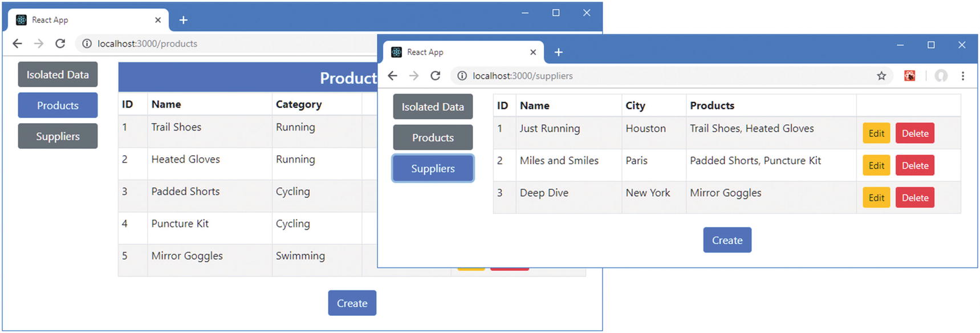Open the profile avatar icon
Screen dimensions: 980x333
(941, 76)
